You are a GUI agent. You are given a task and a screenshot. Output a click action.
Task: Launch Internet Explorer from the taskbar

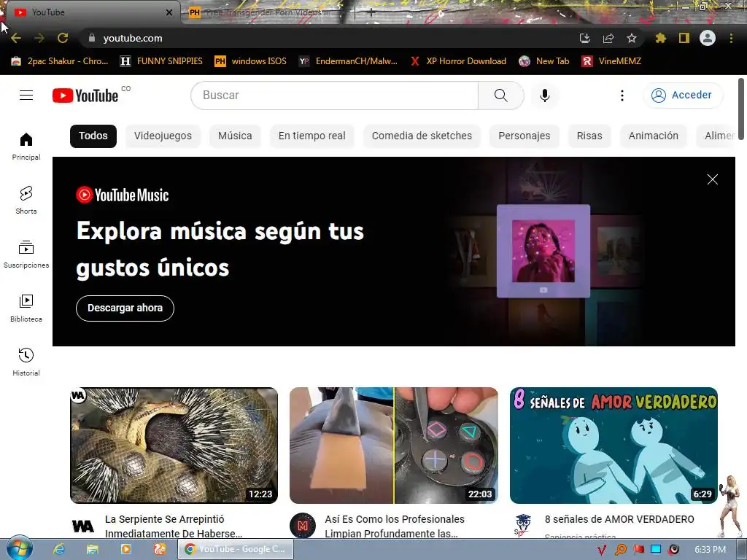[59, 549]
